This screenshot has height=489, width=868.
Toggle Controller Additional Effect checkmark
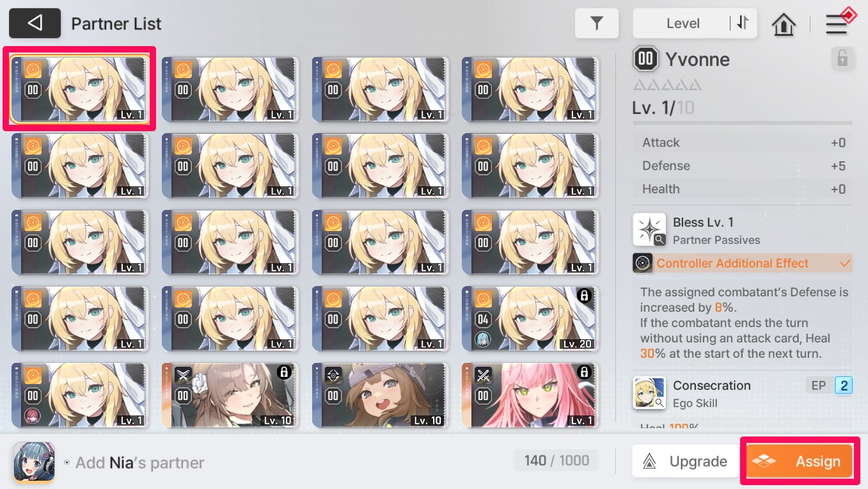[x=845, y=263]
